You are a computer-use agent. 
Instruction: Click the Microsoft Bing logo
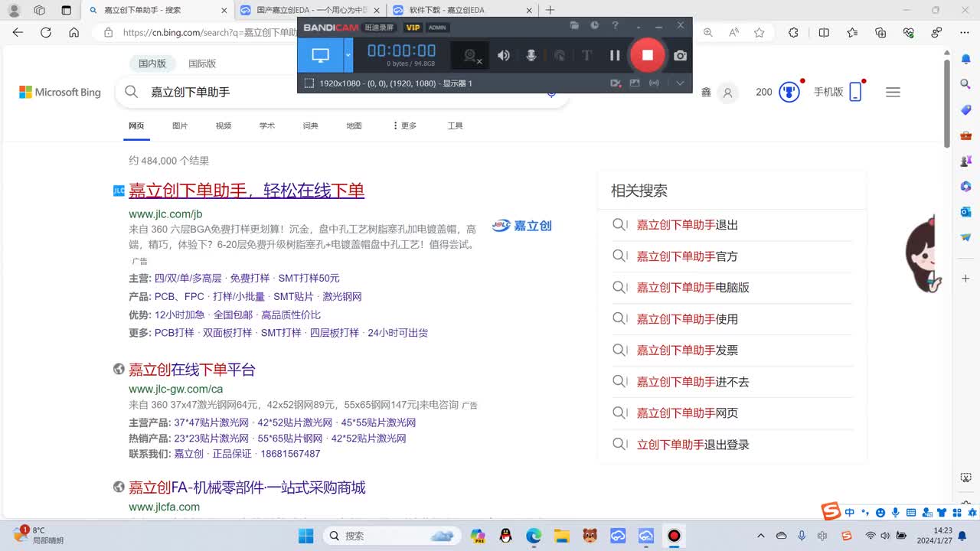60,92
